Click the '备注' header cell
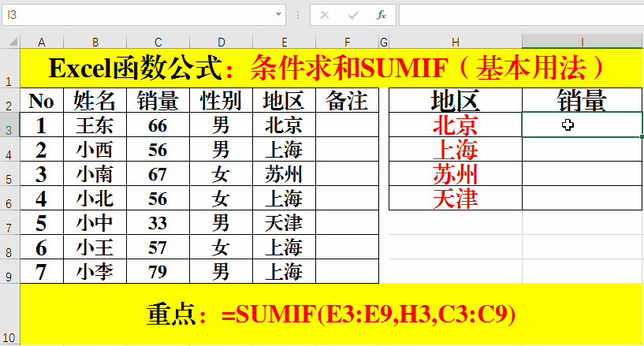Screen dimensions: 644x346 coord(347,100)
